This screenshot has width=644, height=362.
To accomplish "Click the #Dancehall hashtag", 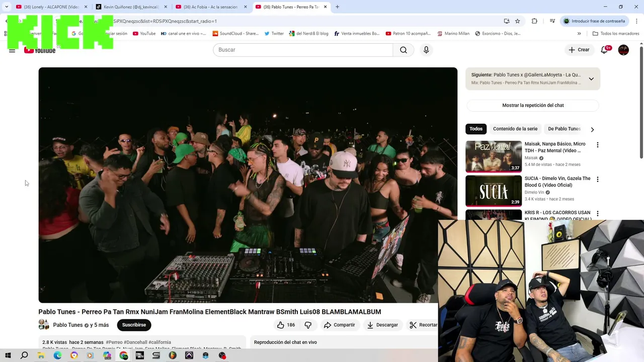I will (x=135, y=342).
